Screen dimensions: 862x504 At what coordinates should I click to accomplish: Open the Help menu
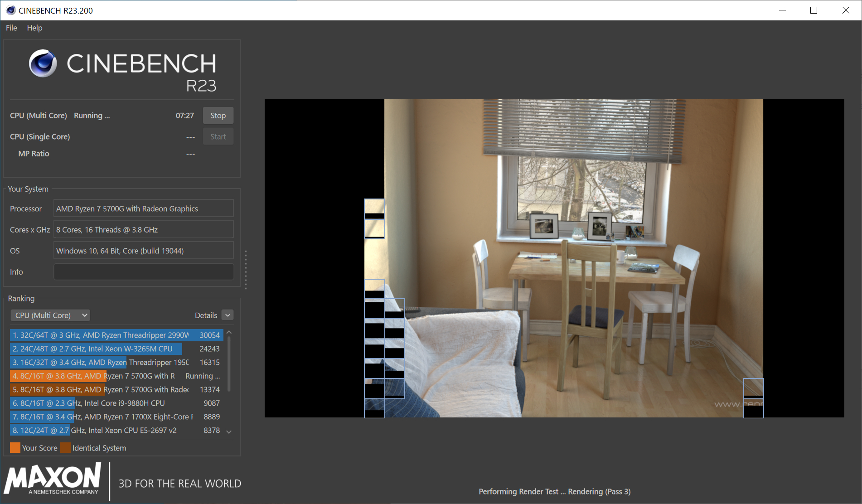pyautogui.click(x=34, y=28)
